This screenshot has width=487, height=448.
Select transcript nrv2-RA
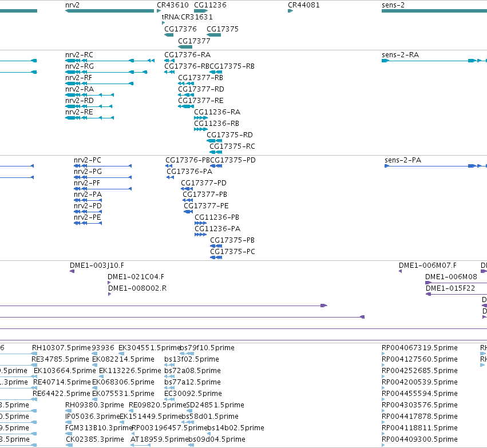click(x=80, y=89)
